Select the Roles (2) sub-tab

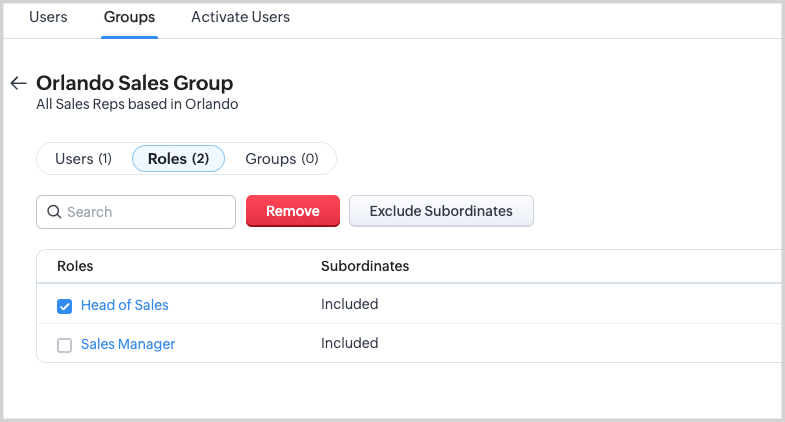178,159
